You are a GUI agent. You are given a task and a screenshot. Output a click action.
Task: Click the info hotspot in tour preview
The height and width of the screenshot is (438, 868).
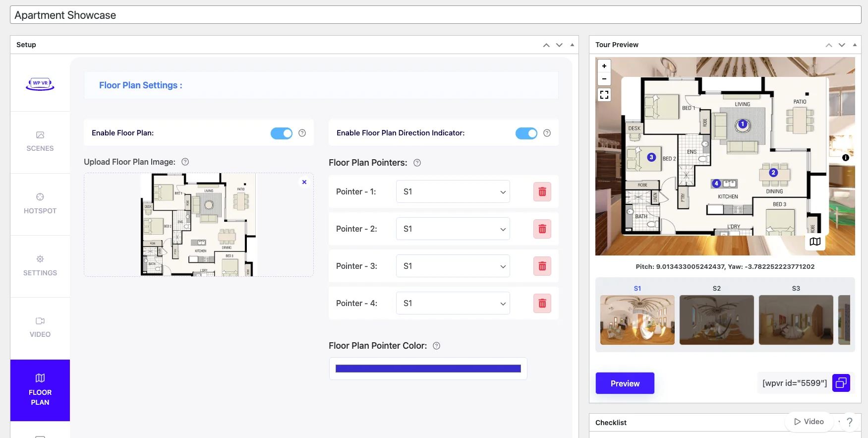pyautogui.click(x=846, y=158)
